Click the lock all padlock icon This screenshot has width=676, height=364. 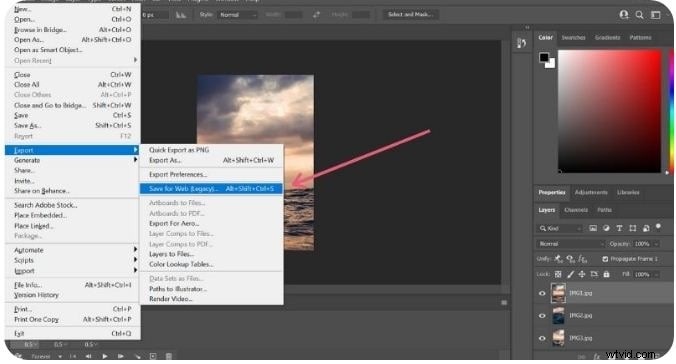click(606, 274)
